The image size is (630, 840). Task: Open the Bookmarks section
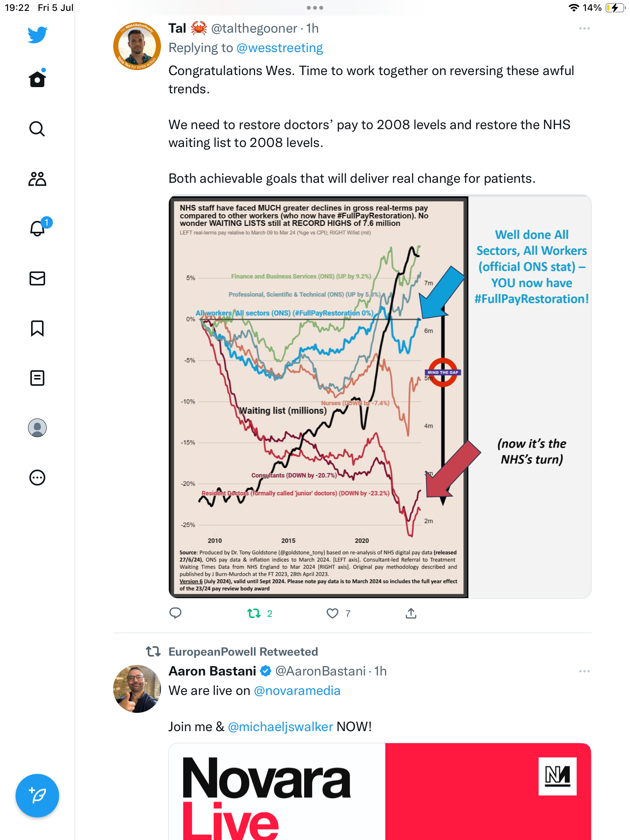(37, 328)
